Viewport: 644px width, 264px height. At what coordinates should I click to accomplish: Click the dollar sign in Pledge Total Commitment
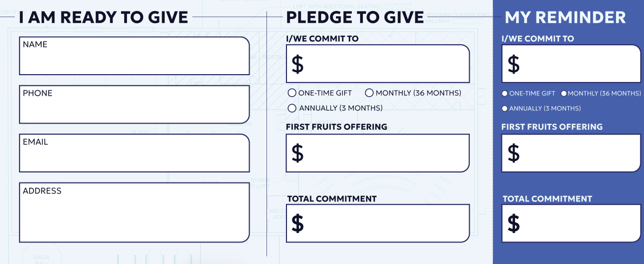(x=298, y=224)
